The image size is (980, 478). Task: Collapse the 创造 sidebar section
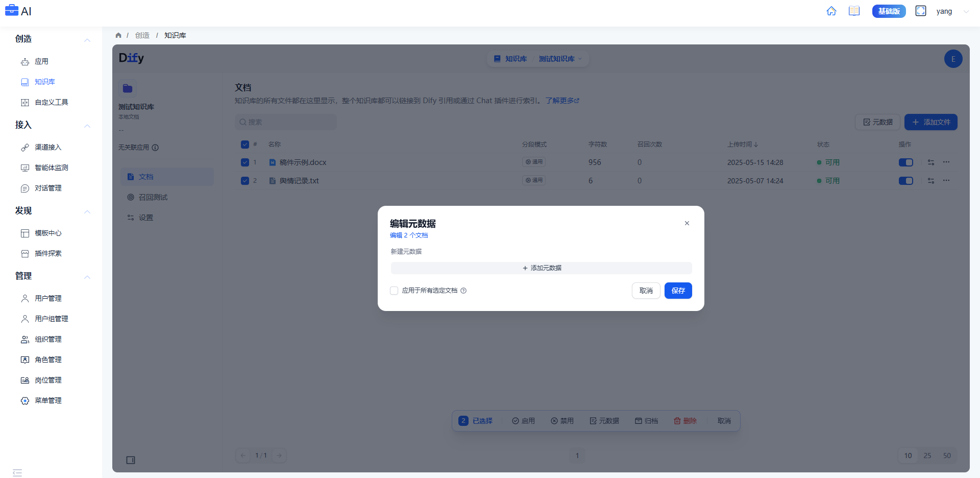(x=87, y=40)
